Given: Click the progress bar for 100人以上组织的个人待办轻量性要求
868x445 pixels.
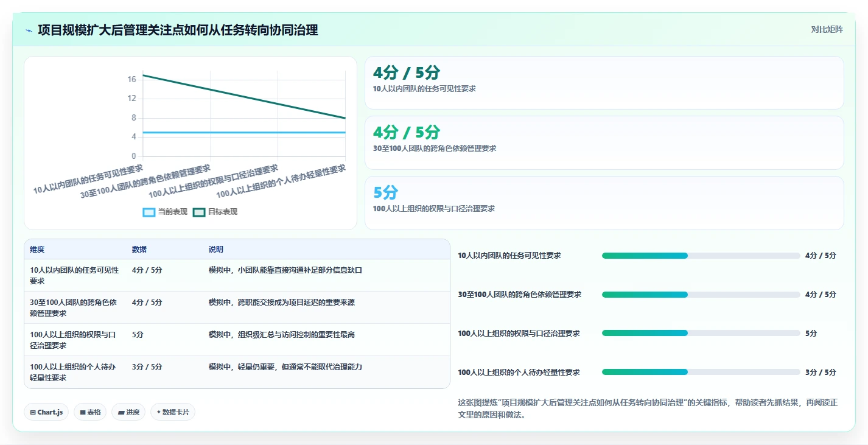Looking at the screenshot, I should [701, 372].
